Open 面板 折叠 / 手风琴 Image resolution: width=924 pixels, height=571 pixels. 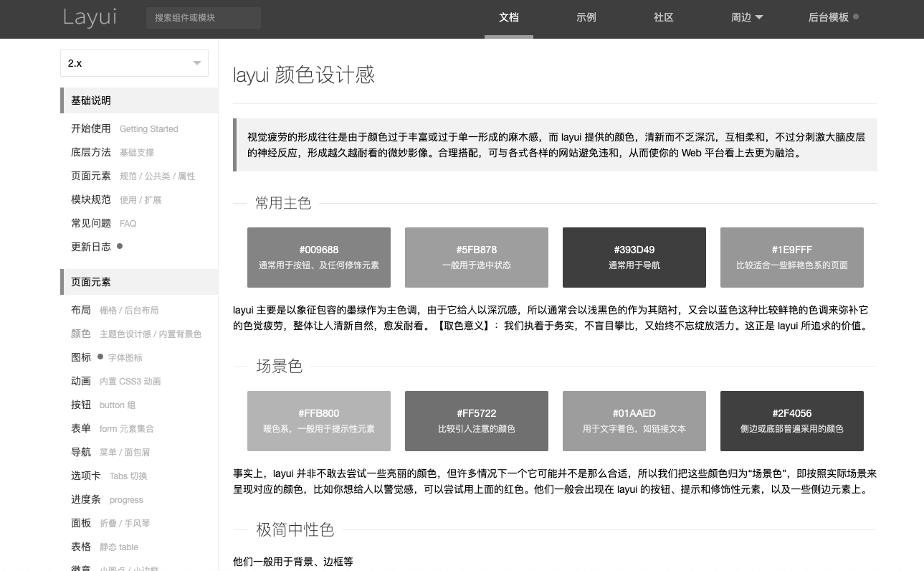pos(110,523)
